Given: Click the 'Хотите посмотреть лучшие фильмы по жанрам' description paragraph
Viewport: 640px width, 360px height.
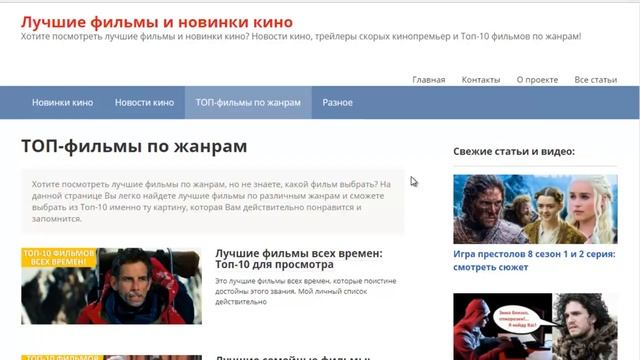Looking at the screenshot, I should point(212,201).
